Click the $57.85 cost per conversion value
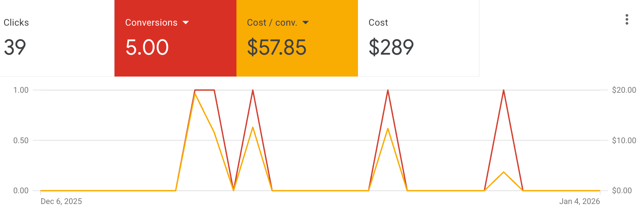Image resolution: width=644 pixels, height=216 pixels. pyautogui.click(x=277, y=47)
